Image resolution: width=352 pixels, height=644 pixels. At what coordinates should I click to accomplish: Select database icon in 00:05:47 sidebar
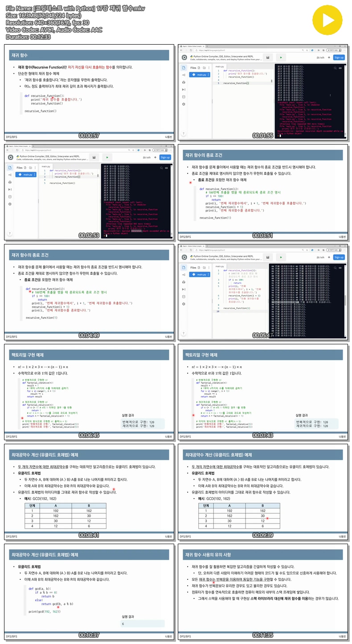click(184, 296)
